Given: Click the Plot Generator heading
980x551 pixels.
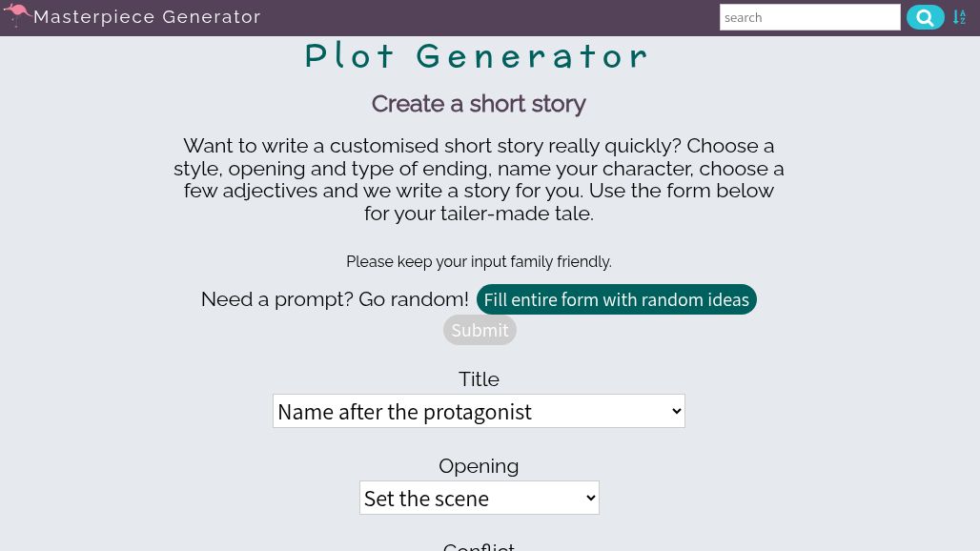Looking at the screenshot, I should [x=479, y=57].
